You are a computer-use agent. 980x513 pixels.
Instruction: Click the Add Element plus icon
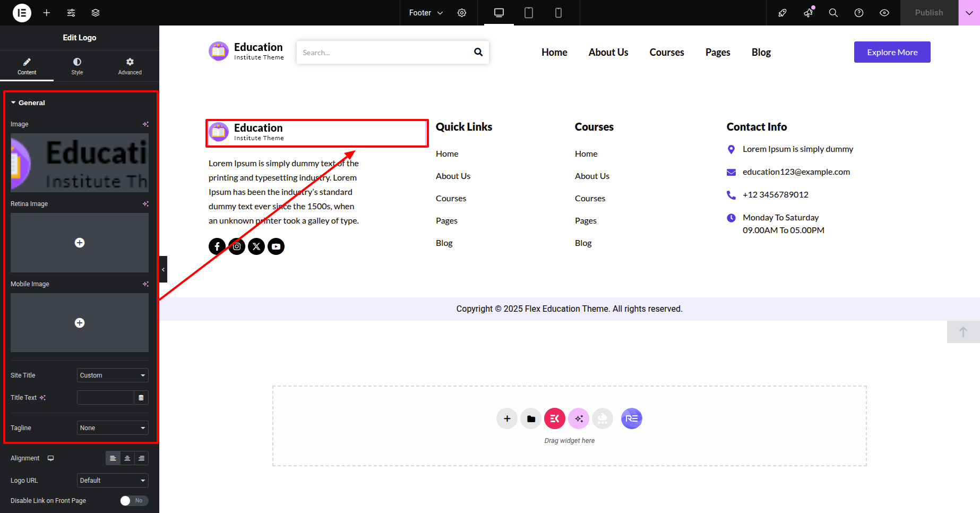click(x=47, y=13)
